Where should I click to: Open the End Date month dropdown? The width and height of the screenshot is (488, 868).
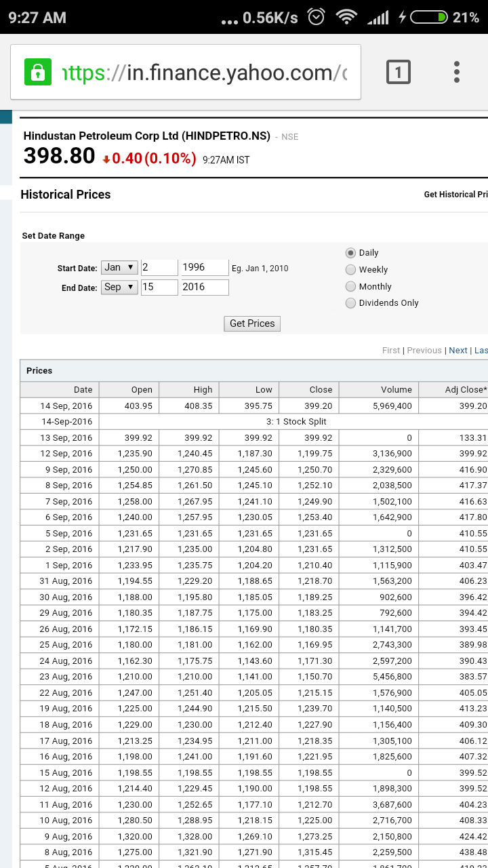[x=119, y=288]
